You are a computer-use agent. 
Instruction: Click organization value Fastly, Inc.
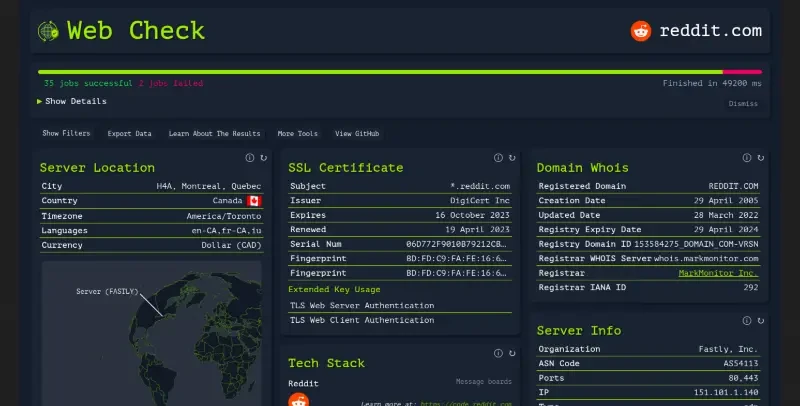pyautogui.click(x=728, y=349)
